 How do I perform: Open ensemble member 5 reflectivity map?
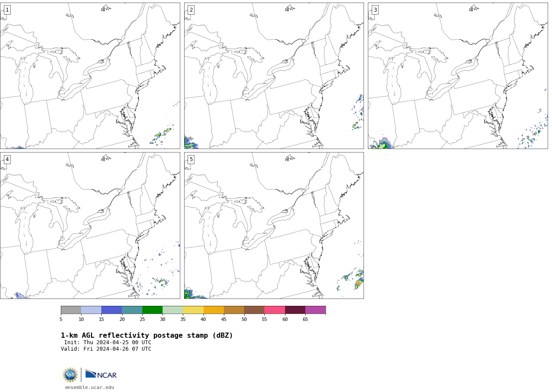click(274, 225)
